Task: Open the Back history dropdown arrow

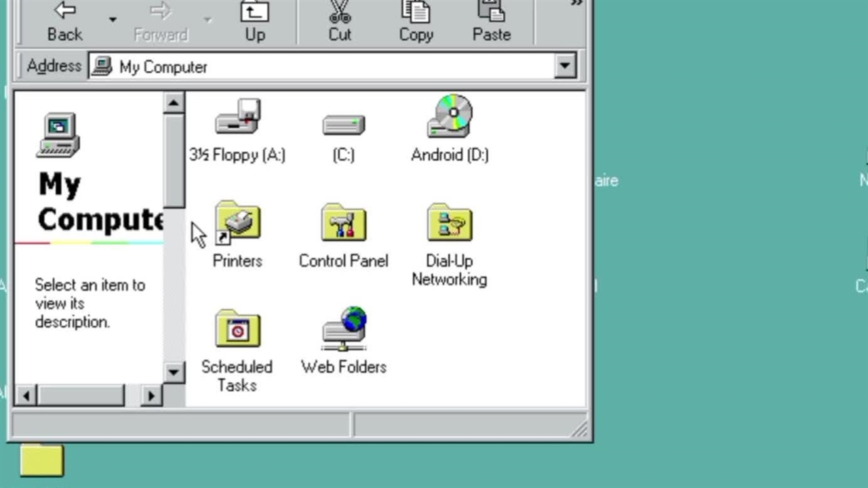Action: (113, 20)
